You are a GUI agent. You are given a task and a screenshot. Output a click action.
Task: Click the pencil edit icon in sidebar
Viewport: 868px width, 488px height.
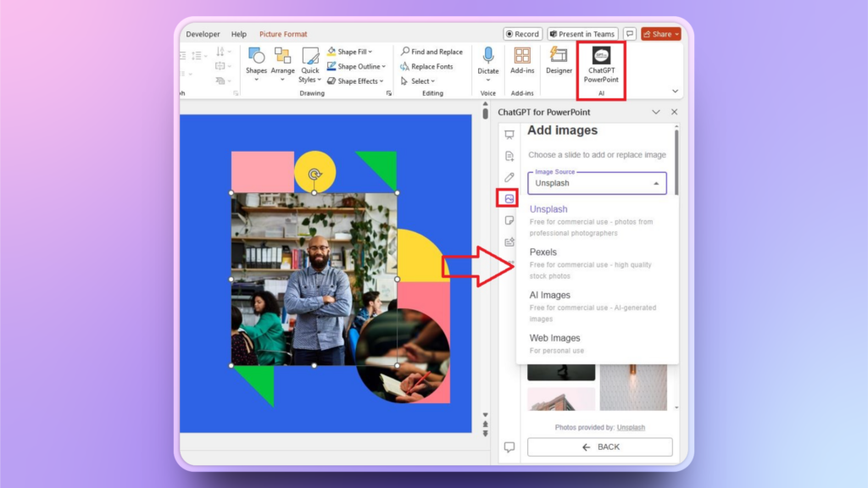click(509, 177)
